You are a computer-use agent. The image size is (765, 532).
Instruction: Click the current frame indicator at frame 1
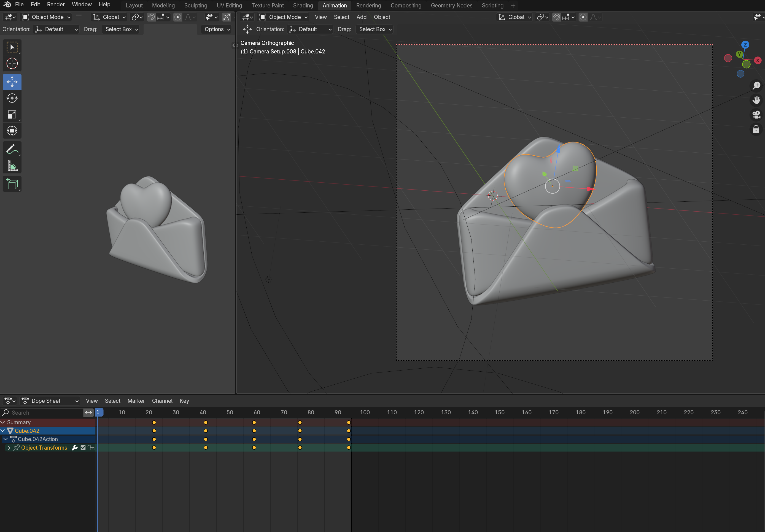(98, 412)
